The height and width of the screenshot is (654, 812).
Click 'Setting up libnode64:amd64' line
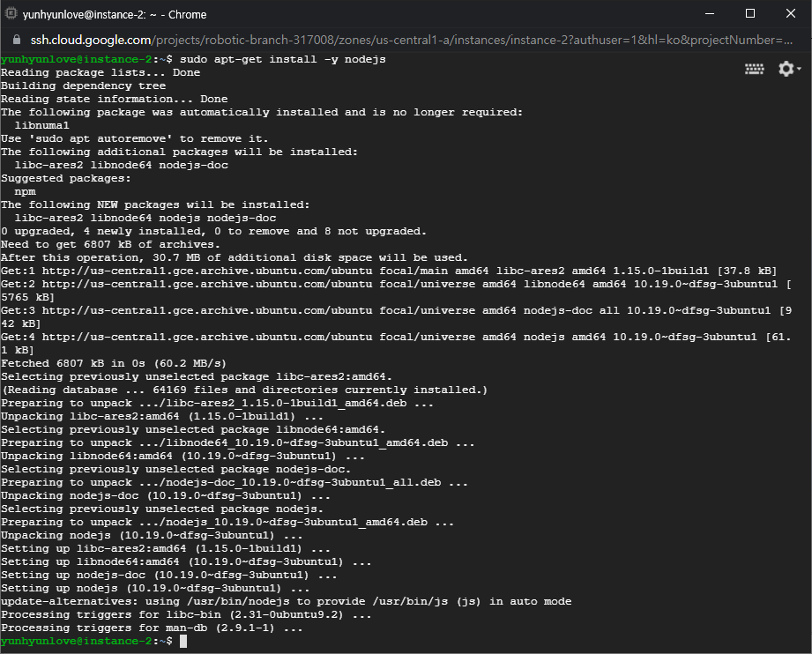186,561
